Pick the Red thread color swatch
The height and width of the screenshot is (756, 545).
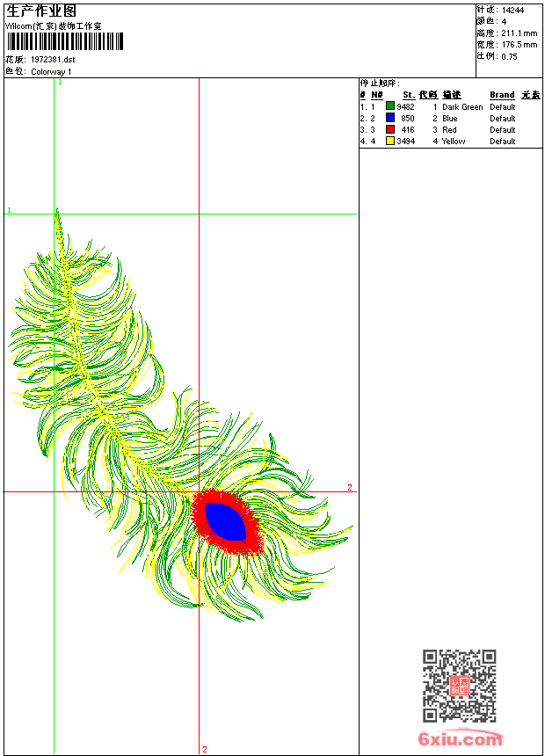click(x=390, y=129)
